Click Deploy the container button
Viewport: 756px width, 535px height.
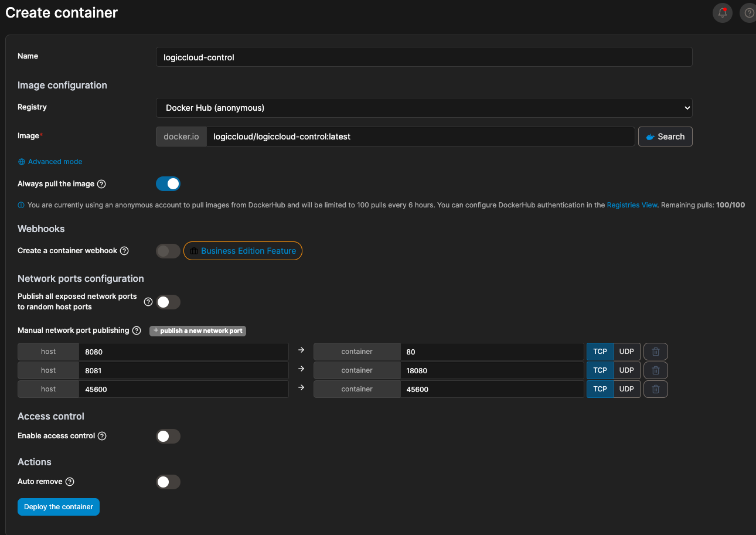tap(59, 507)
